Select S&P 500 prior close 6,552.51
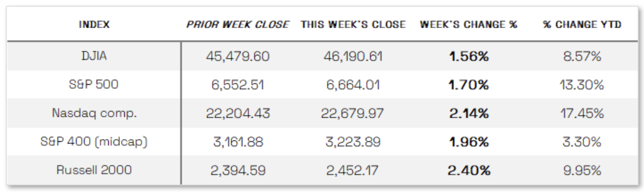 tap(237, 85)
